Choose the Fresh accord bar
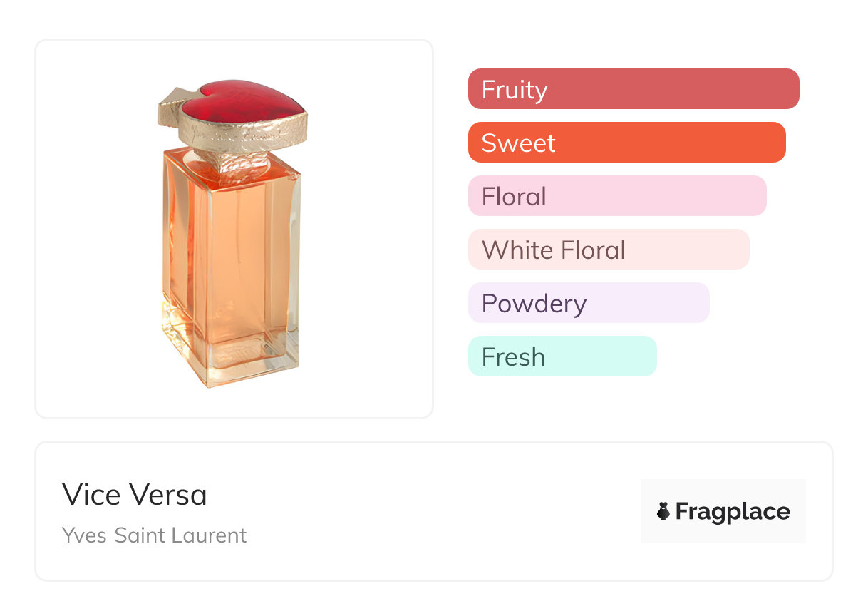 point(562,356)
